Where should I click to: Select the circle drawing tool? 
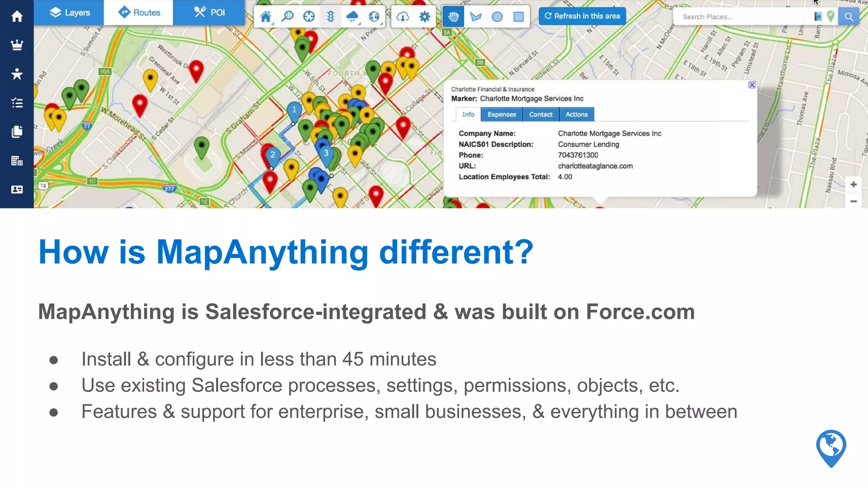(497, 17)
